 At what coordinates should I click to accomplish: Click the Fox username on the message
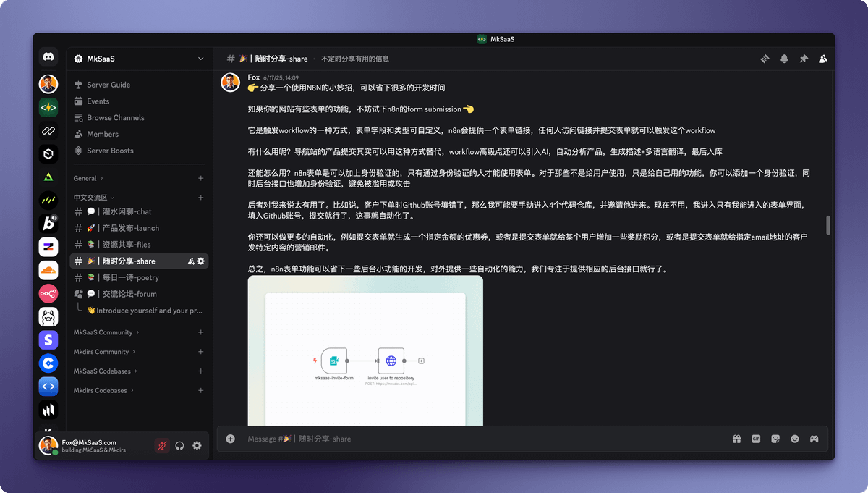point(253,77)
